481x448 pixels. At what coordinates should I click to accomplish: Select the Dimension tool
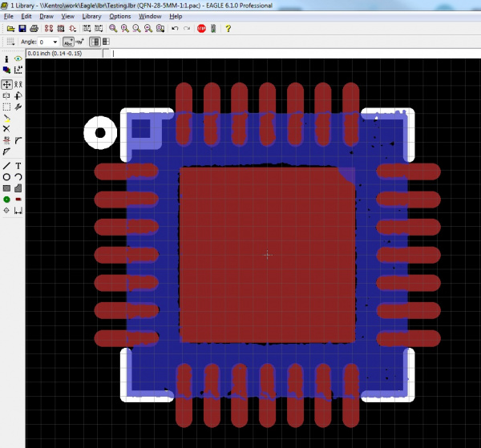click(x=18, y=211)
